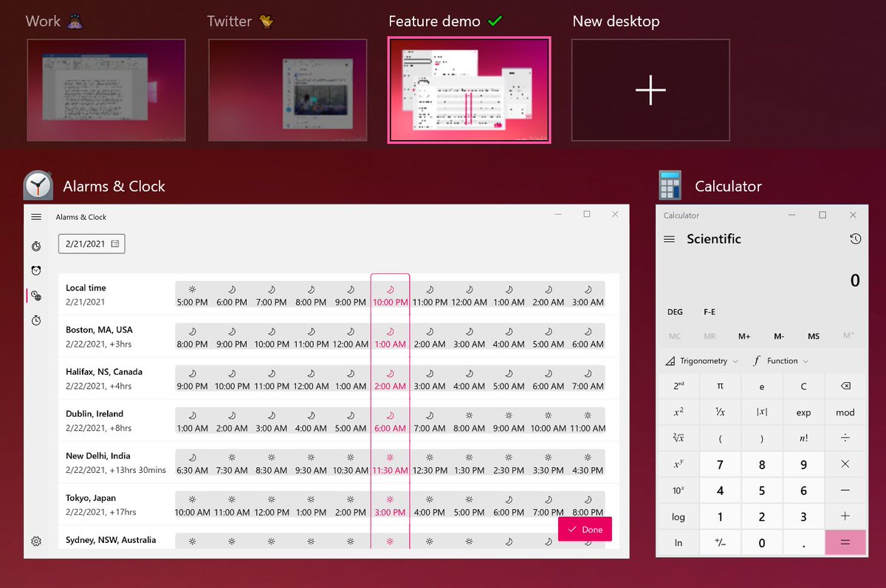Click the M+ memory add button
Viewport: 886px width, 588px height.
(744, 336)
